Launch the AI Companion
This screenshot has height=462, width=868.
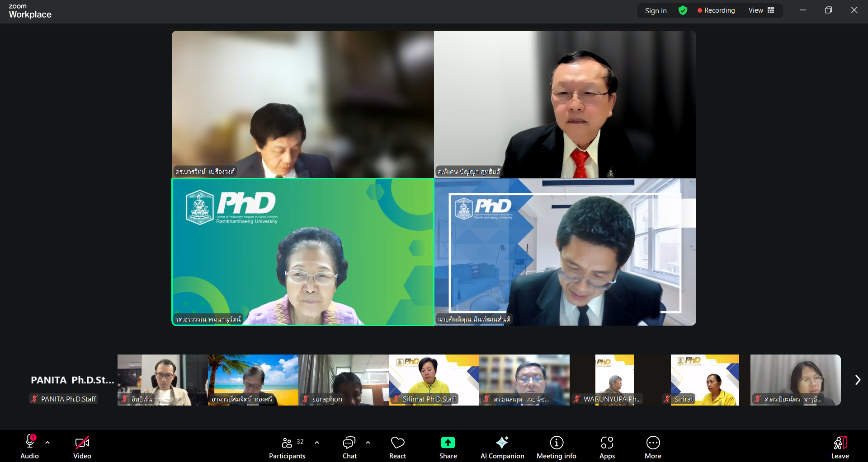pyautogui.click(x=502, y=447)
